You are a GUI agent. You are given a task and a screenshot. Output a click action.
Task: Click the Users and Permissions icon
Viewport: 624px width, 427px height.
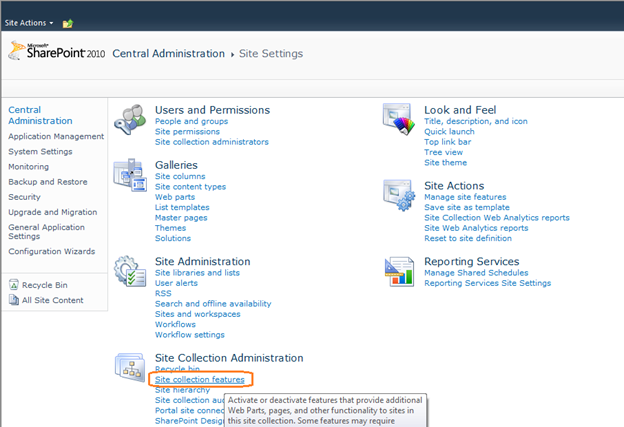point(130,120)
